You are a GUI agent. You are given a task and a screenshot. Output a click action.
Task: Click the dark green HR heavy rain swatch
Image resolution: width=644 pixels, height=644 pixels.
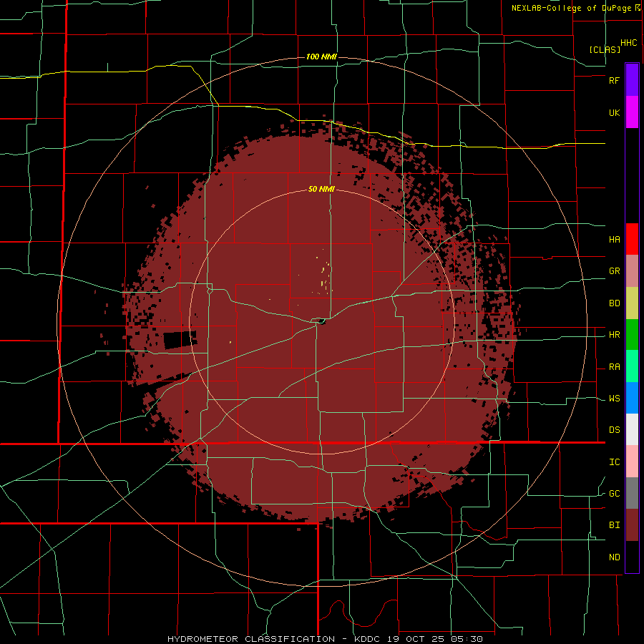click(x=632, y=334)
